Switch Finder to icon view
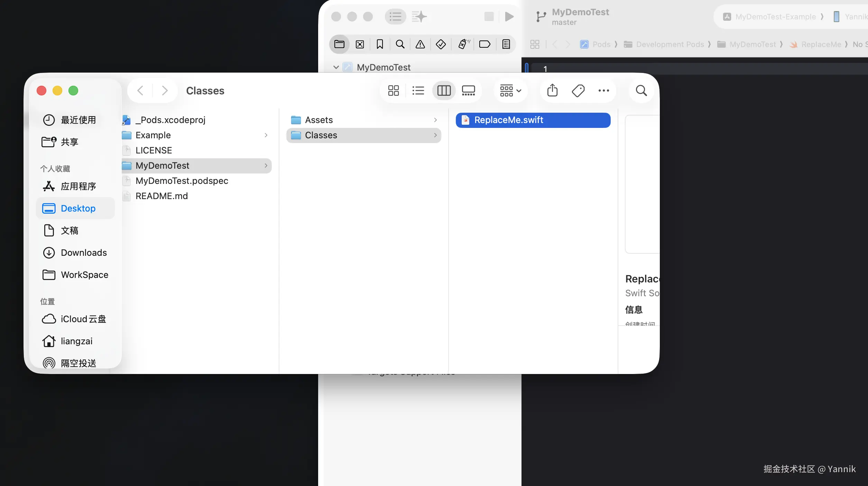Image resolution: width=868 pixels, height=486 pixels. [393, 91]
